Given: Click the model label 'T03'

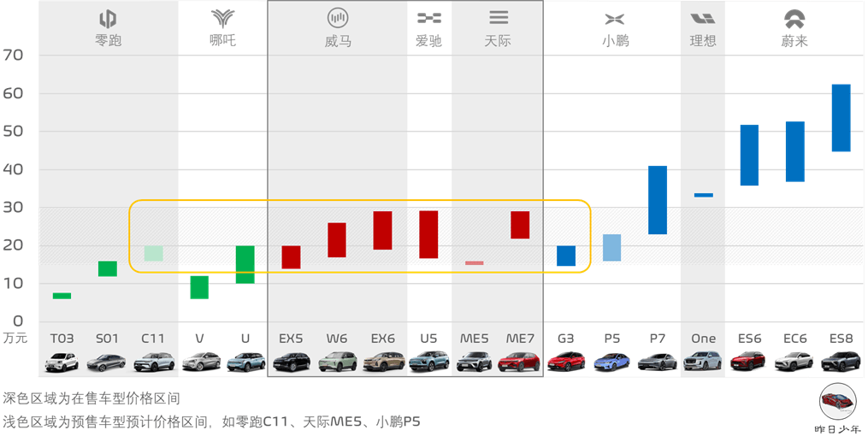Looking at the screenshot, I should 62,339.
